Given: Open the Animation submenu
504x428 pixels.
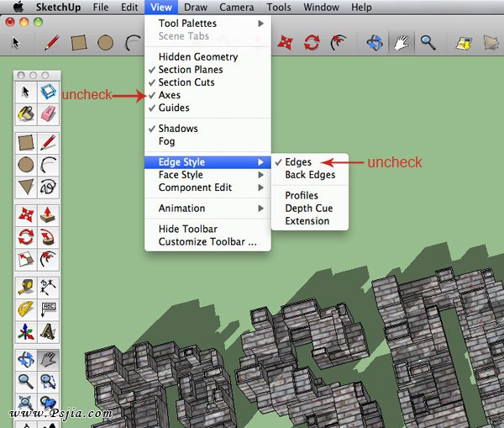Looking at the screenshot, I should click(x=181, y=208).
